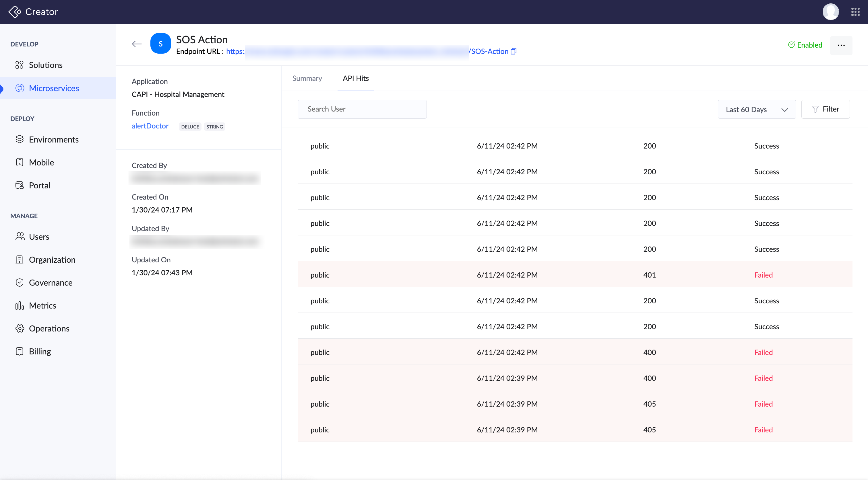The image size is (868, 480).
Task: Open the alertDoctor function link
Action: click(x=150, y=126)
